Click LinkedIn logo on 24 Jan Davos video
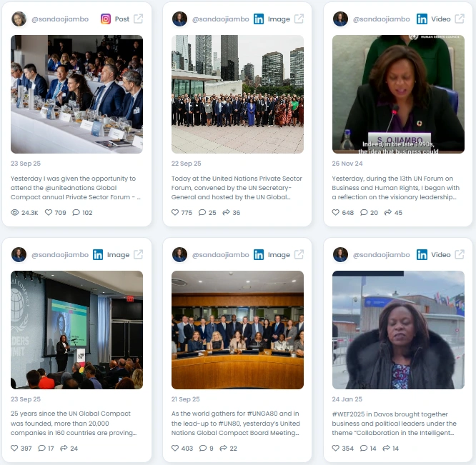This screenshot has height=465, width=476. (x=422, y=255)
